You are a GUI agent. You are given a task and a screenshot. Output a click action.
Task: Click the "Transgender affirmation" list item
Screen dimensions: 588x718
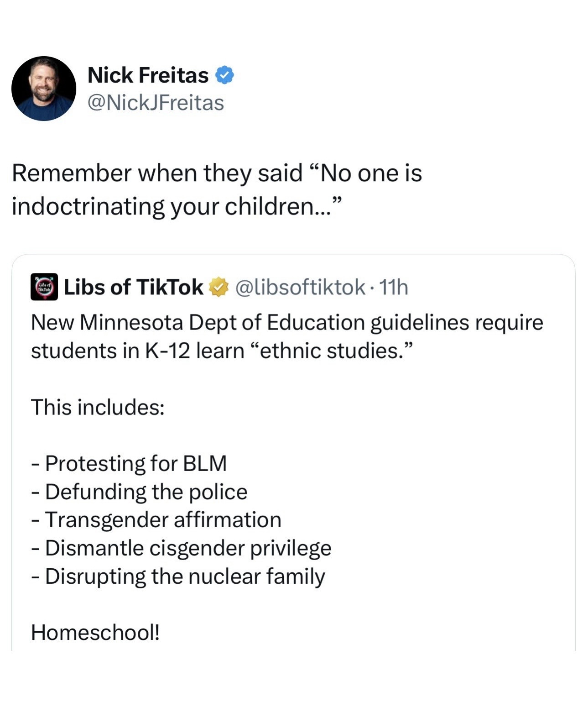(x=163, y=520)
